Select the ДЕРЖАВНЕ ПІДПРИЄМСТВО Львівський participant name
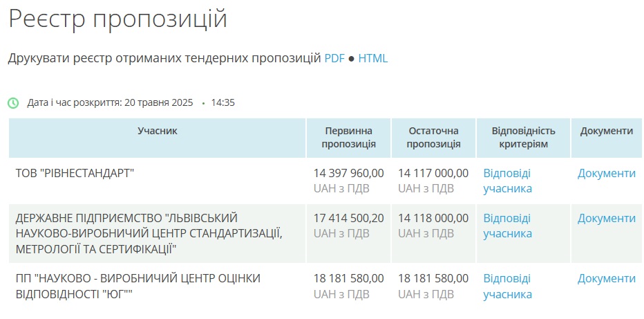 tap(149, 233)
